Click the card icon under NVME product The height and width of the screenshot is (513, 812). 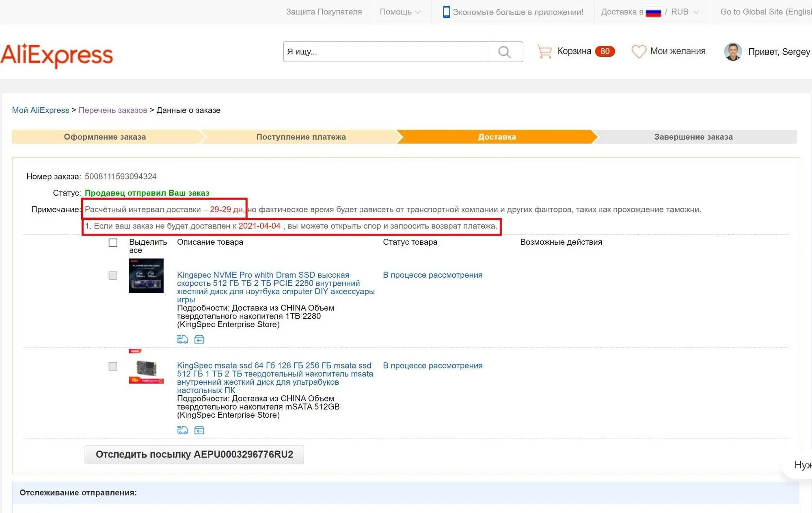click(199, 339)
